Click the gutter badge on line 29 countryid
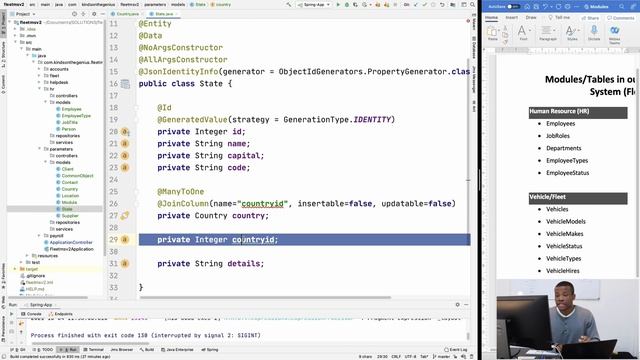Viewport: 640px width, 360px height. (x=125, y=240)
